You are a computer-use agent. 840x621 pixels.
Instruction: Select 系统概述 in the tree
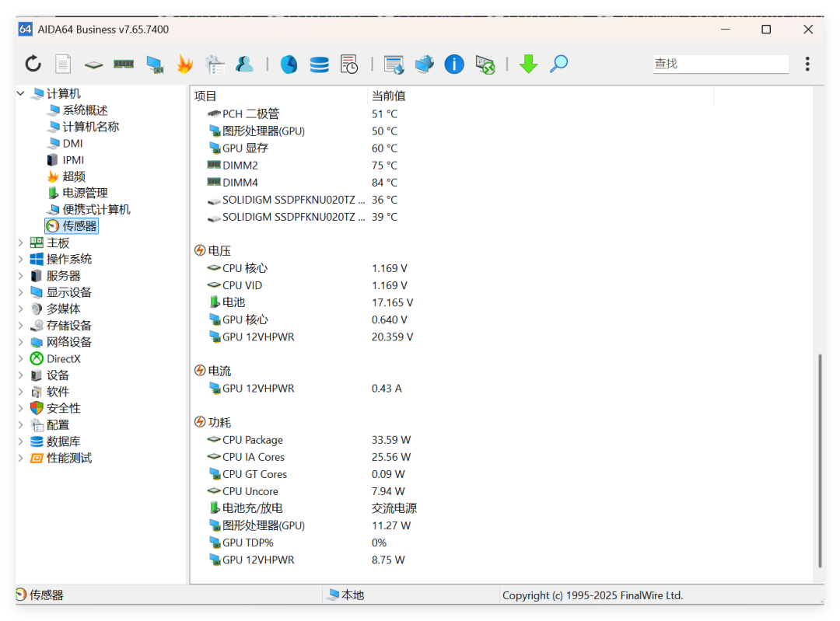85,110
